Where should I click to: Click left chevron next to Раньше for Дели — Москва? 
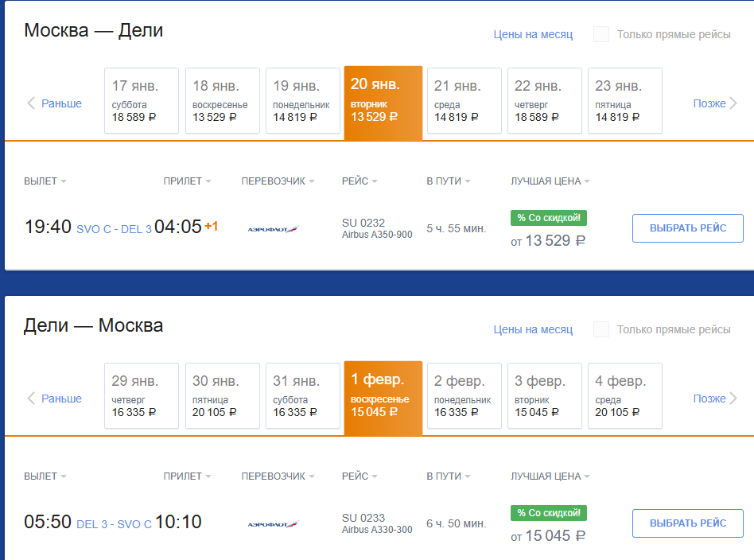tap(31, 399)
